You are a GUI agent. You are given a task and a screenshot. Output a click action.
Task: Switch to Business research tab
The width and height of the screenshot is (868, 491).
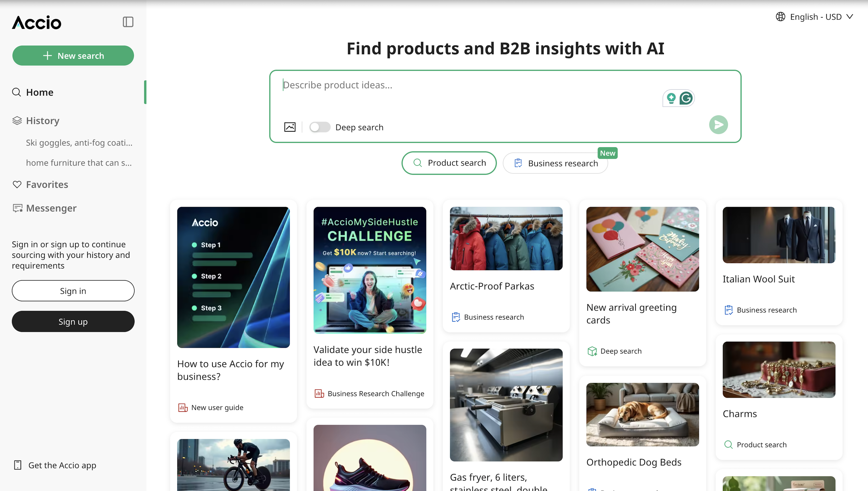(x=555, y=163)
